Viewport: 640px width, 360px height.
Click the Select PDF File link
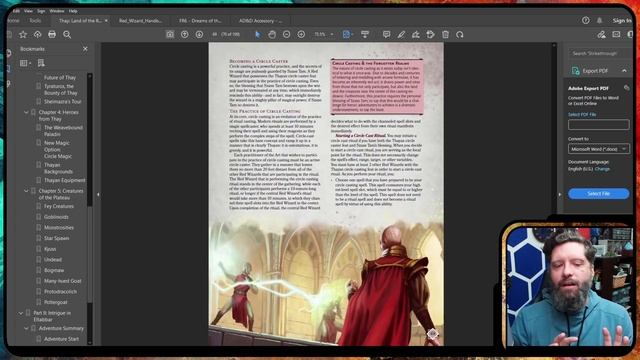tap(582, 115)
